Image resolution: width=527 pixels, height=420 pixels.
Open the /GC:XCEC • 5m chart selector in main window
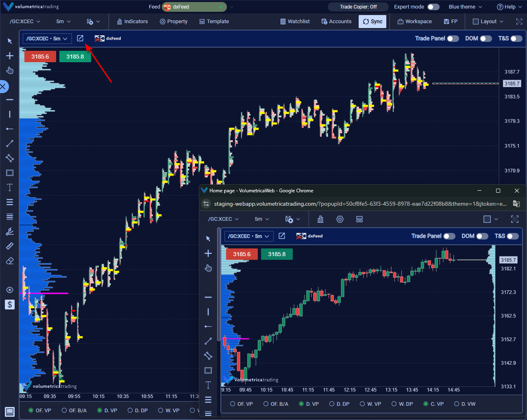click(47, 39)
